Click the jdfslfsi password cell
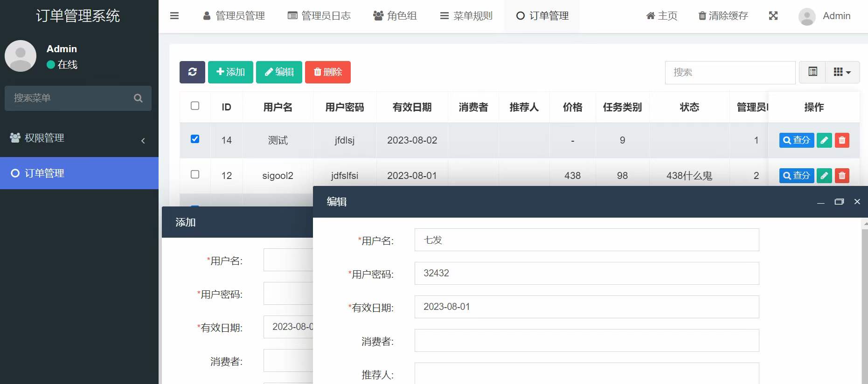 point(345,176)
